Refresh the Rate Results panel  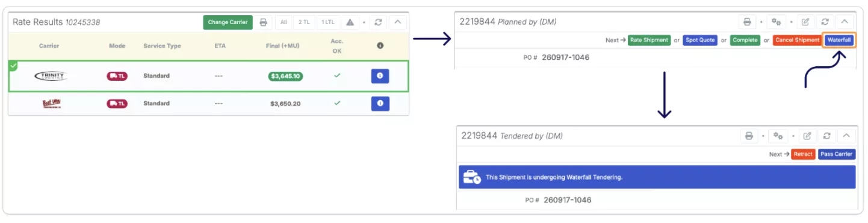coord(378,22)
